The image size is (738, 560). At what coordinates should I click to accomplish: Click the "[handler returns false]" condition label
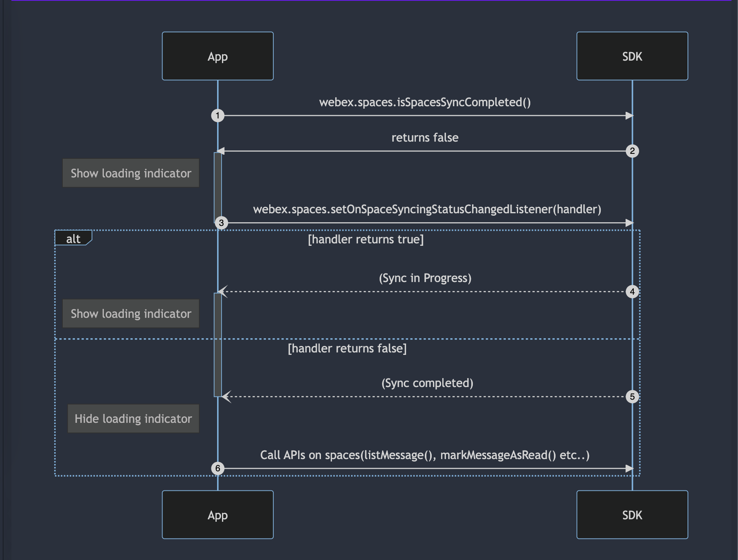coord(347,348)
